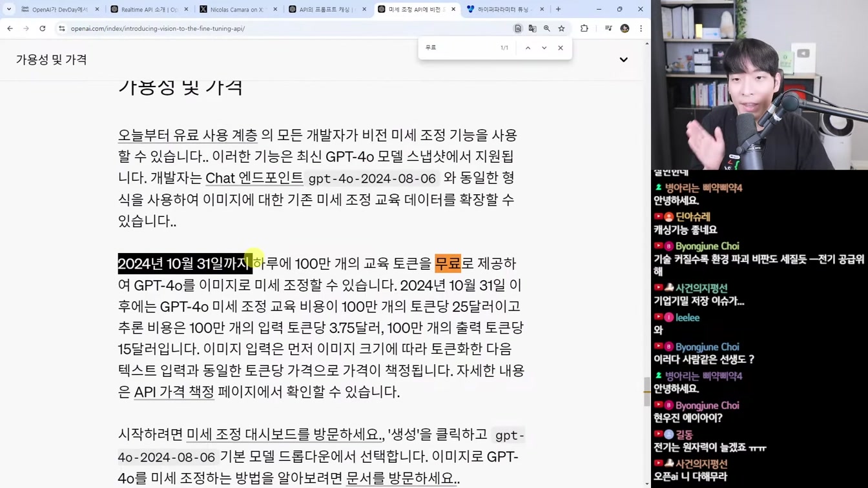Close the API의 프롬프트 캐싱 tab
Screen dimensions: 868x488
364,10
